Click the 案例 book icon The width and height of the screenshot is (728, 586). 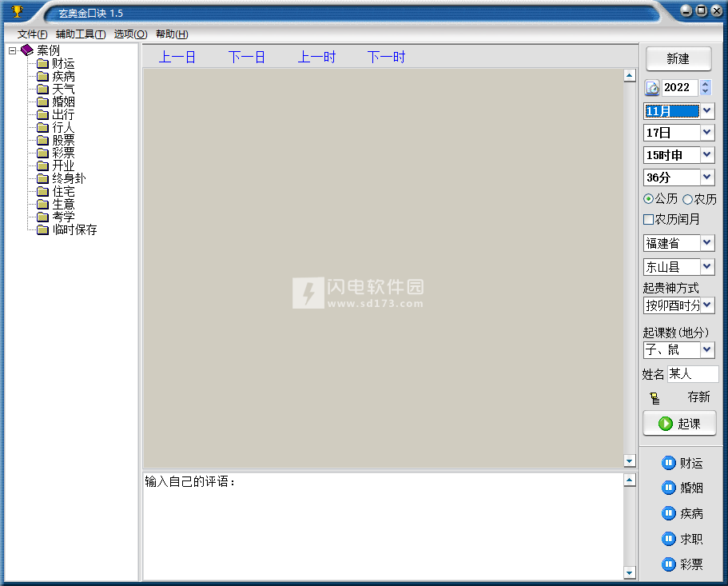tap(27, 50)
